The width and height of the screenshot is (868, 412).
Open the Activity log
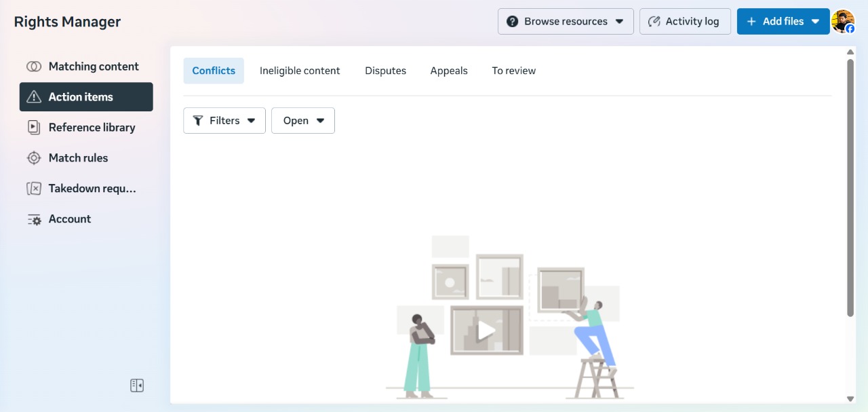click(x=684, y=22)
